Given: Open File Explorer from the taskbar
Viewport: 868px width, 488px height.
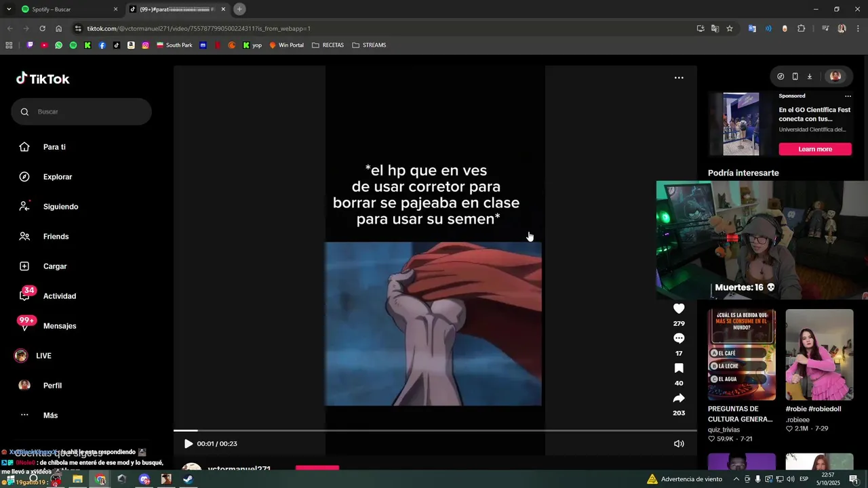Looking at the screenshot, I should [x=77, y=479].
